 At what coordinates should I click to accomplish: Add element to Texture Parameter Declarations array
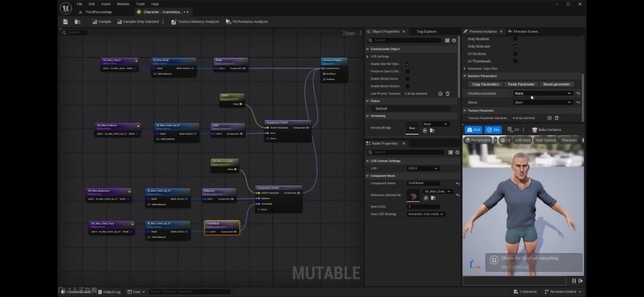pyautogui.click(x=549, y=118)
